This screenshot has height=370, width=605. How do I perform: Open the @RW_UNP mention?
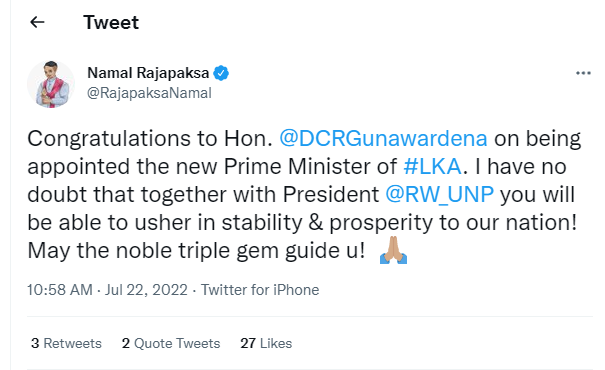click(439, 194)
